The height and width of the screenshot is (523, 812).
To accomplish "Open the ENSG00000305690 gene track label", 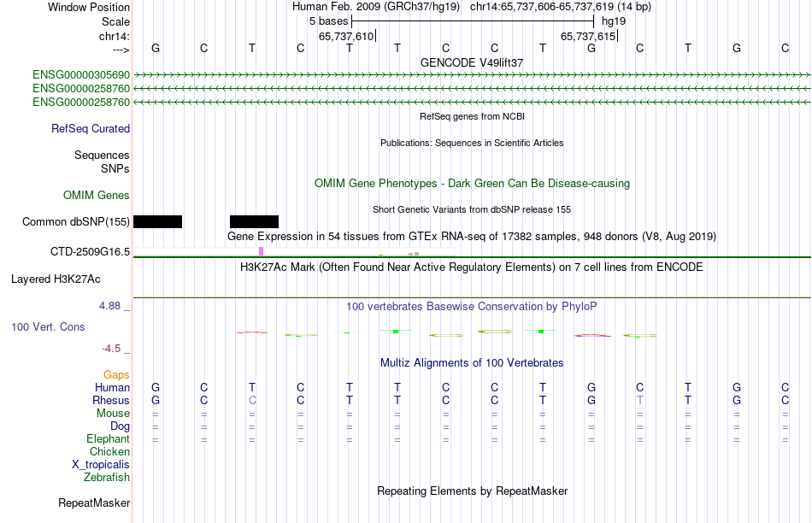I will coord(81,74).
